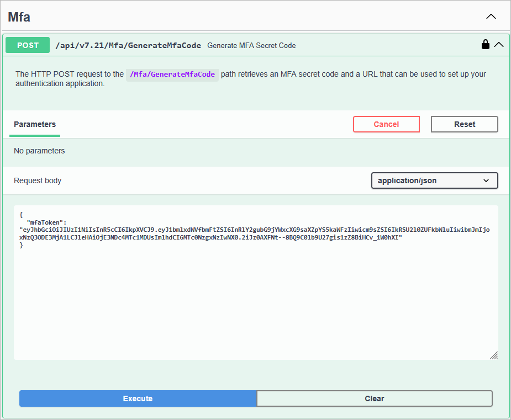
Task: Click Reset to restore the default request body
Action: click(464, 124)
